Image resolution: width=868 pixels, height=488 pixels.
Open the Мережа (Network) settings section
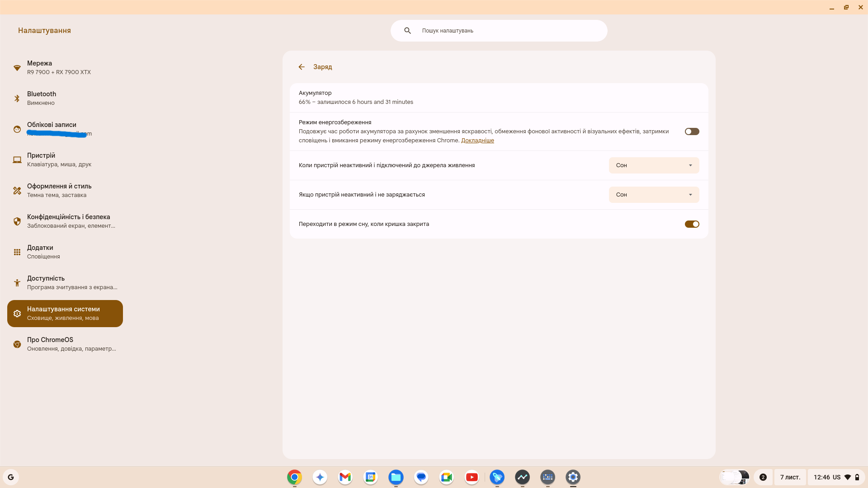tap(59, 67)
